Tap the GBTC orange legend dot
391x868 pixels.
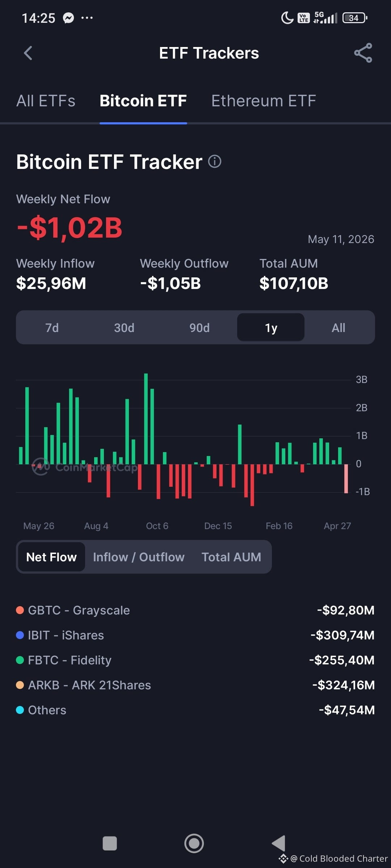tap(20, 610)
